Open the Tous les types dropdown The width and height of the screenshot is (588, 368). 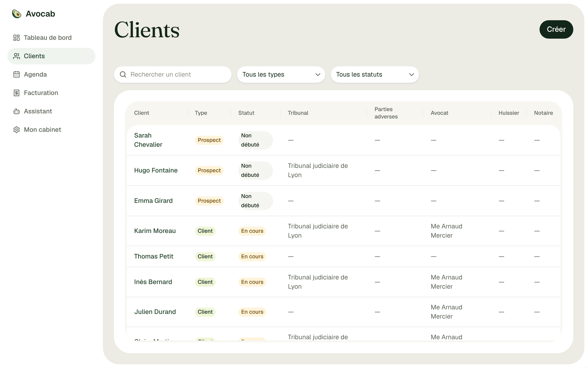(x=281, y=75)
